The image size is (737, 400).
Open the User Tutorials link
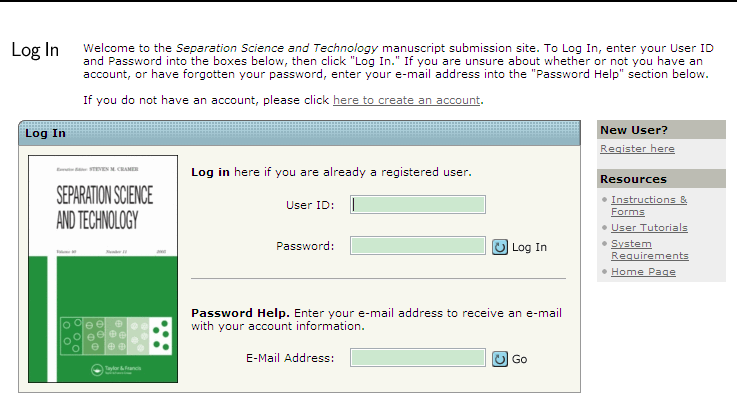pyautogui.click(x=649, y=228)
